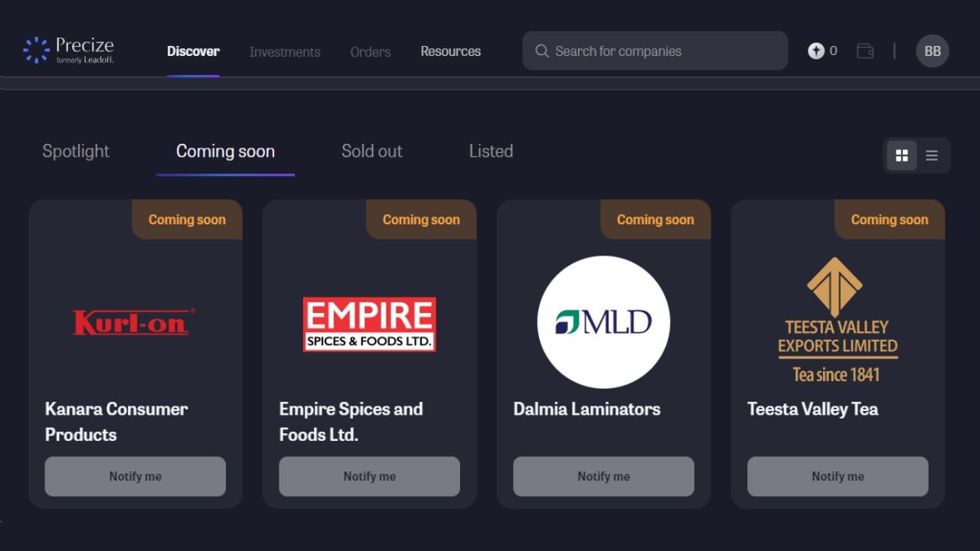Open Empire Spices and Foods Ltd. title
Screen dimensions: 980x551
(351, 422)
